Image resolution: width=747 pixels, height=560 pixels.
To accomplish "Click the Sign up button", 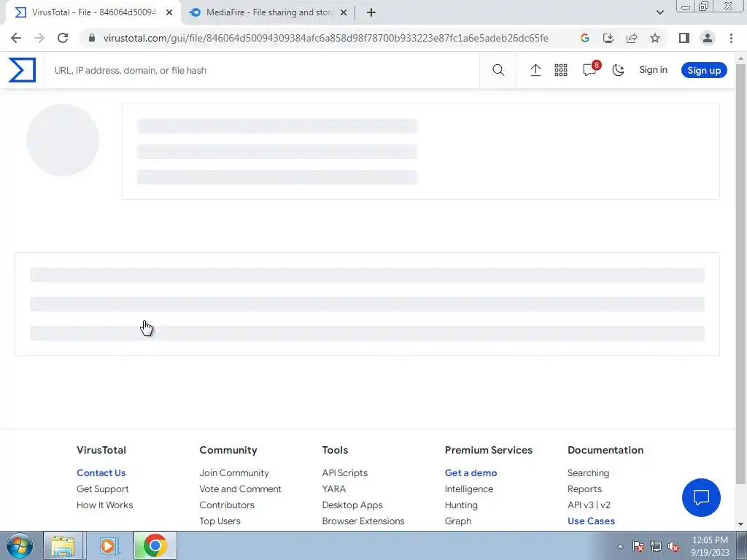I will click(x=704, y=70).
